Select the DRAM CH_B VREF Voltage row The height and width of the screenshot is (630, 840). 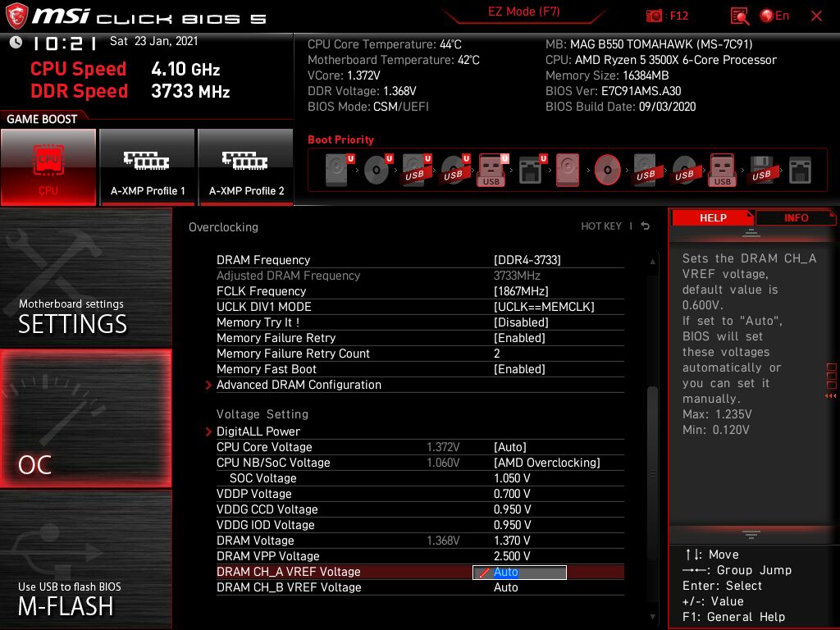(420, 587)
